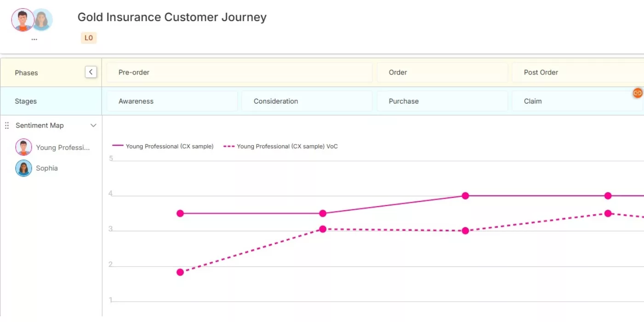The height and width of the screenshot is (322, 644).
Task: Select the Order phase cell
Action: point(442,72)
